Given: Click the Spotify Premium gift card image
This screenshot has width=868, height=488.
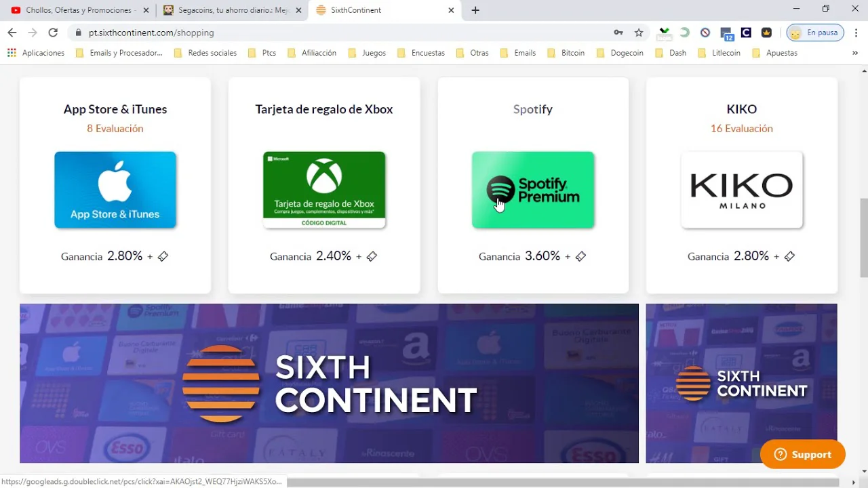Looking at the screenshot, I should (x=532, y=190).
